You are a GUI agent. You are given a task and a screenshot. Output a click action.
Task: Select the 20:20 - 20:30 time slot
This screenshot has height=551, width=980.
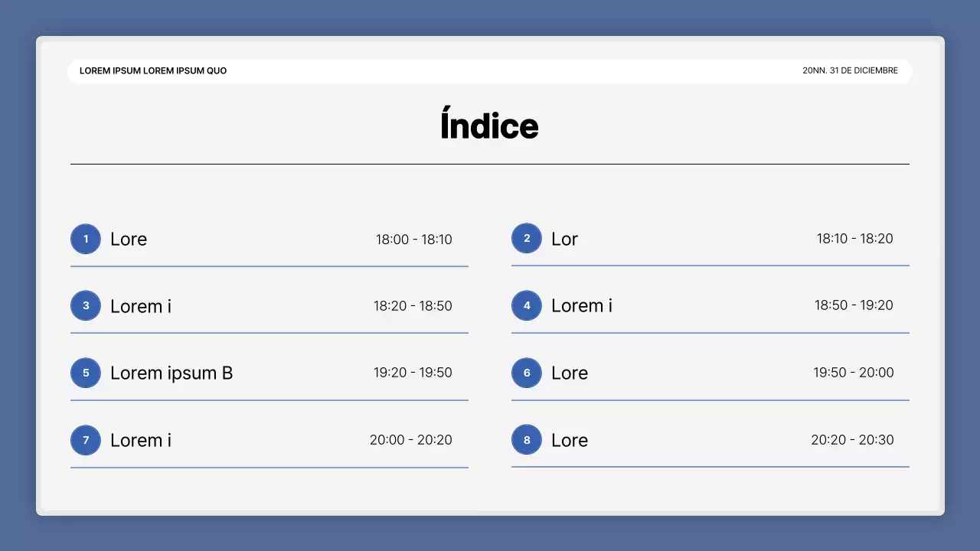point(852,440)
